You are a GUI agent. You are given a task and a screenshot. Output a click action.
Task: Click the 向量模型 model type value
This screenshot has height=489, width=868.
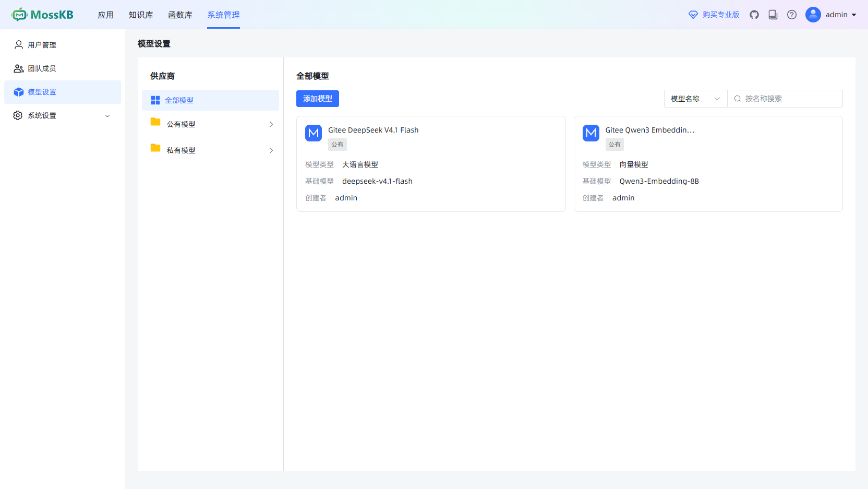coord(634,164)
